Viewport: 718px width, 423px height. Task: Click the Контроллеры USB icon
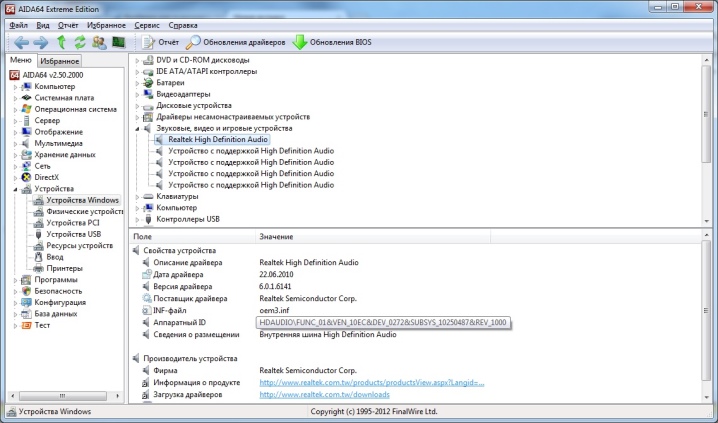click(148, 219)
